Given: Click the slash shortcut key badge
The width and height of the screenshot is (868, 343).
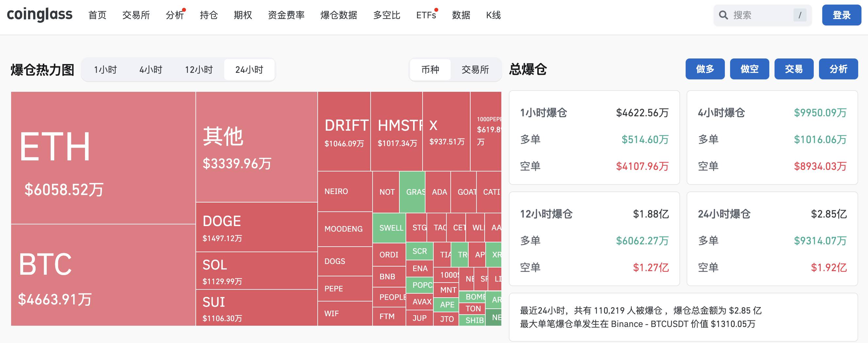Looking at the screenshot, I should (800, 15).
